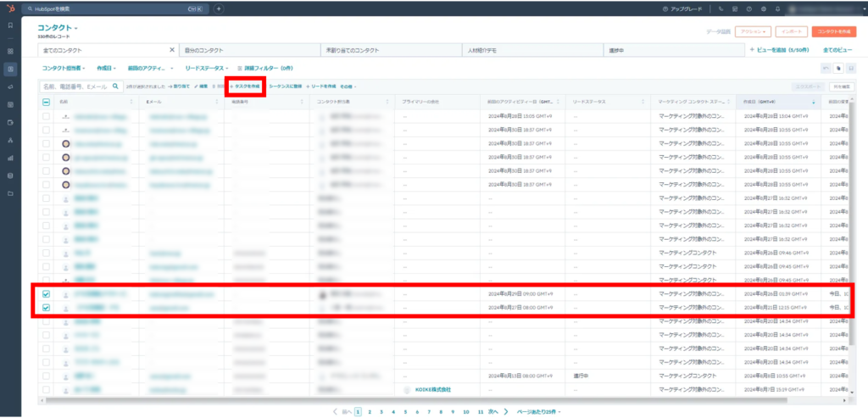Open the data management database sidebar icon
The image size is (868, 418).
[x=10, y=176]
